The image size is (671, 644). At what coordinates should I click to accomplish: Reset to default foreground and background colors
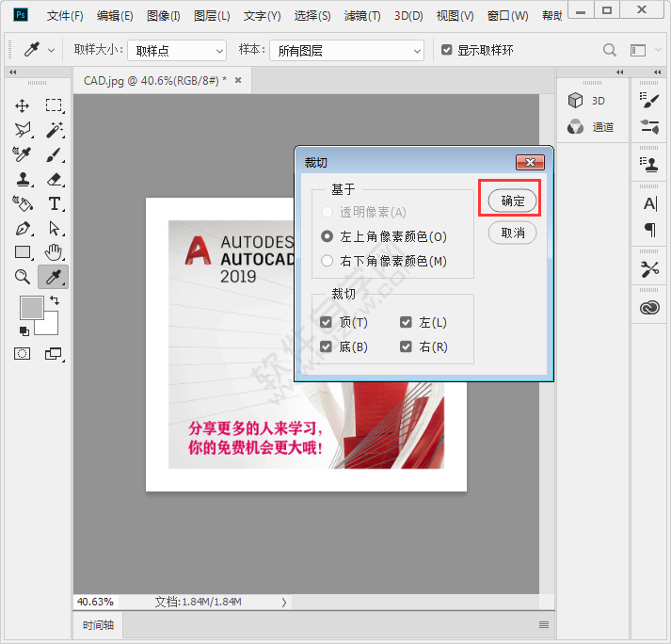pos(24,331)
